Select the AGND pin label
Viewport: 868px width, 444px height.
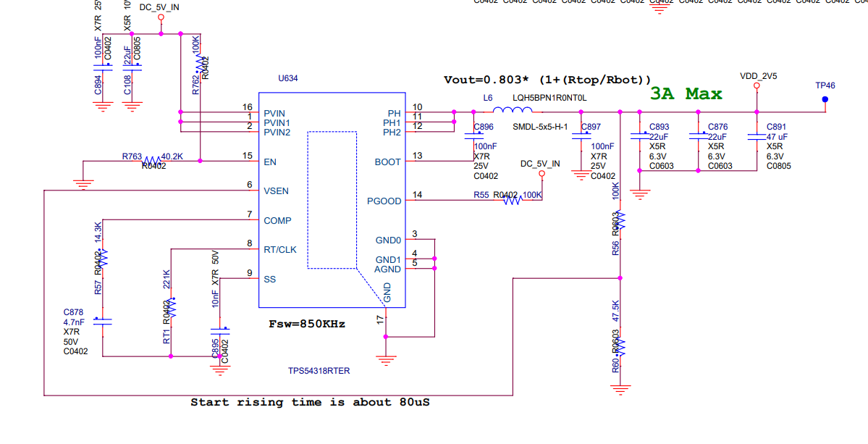(x=388, y=269)
